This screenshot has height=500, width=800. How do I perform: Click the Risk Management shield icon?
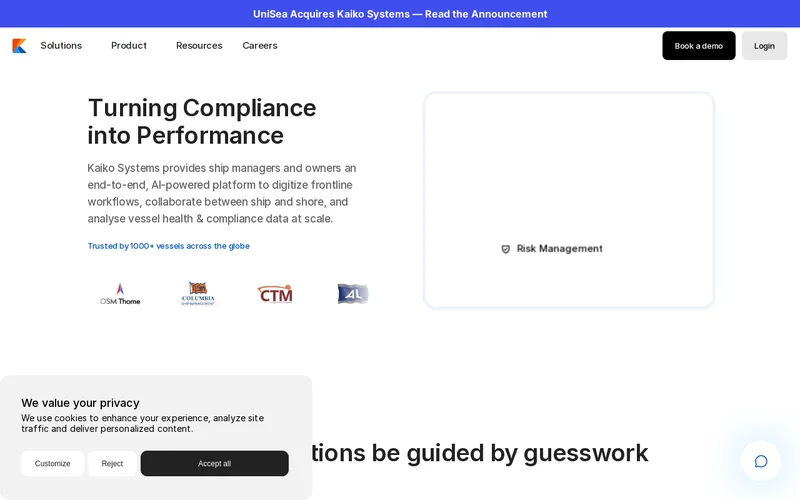tap(506, 249)
